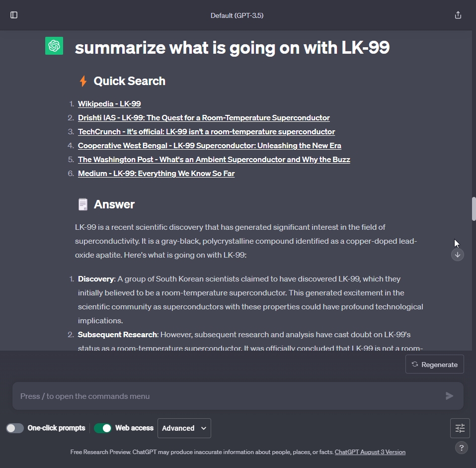Click the scroll-to-bottom arrow icon

coord(458,255)
